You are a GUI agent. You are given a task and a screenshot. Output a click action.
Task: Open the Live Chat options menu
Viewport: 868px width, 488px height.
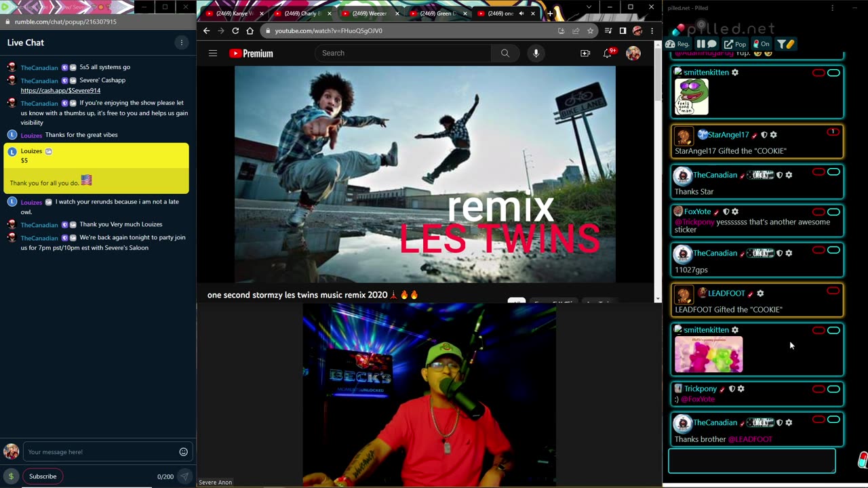181,43
